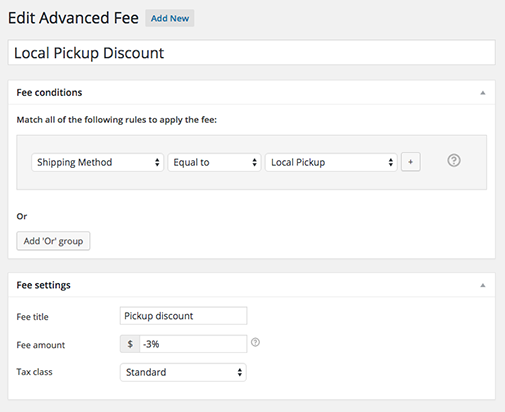Click the plus icon to add a condition
This screenshot has height=412, width=505.
click(410, 162)
